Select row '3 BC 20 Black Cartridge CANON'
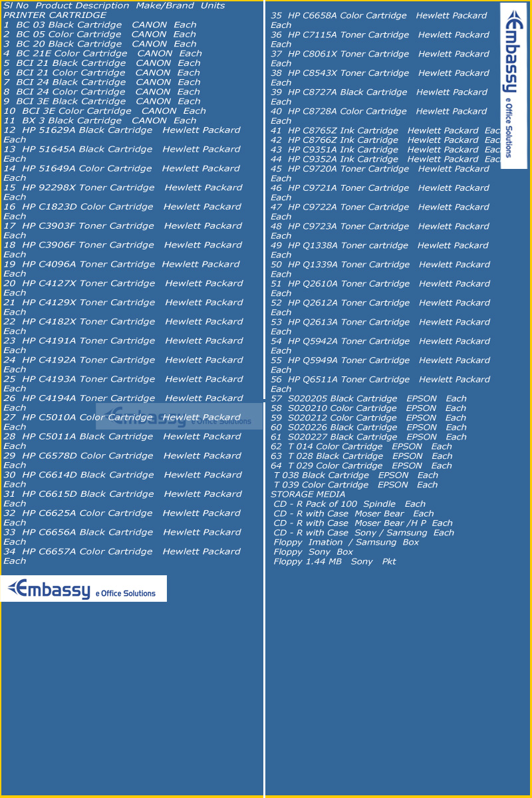This screenshot has height=798, width=532. coord(100,44)
